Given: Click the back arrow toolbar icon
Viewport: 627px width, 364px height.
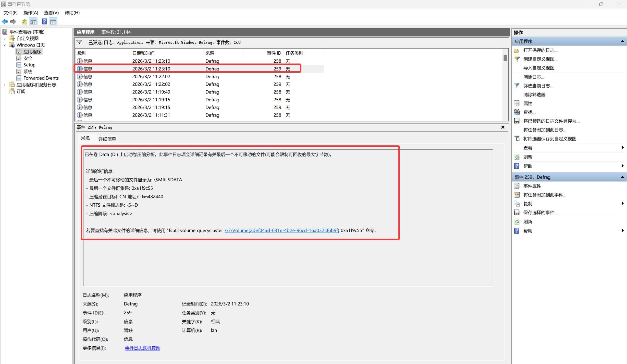Looking at the screenshot, I should (x=5, y=22).
